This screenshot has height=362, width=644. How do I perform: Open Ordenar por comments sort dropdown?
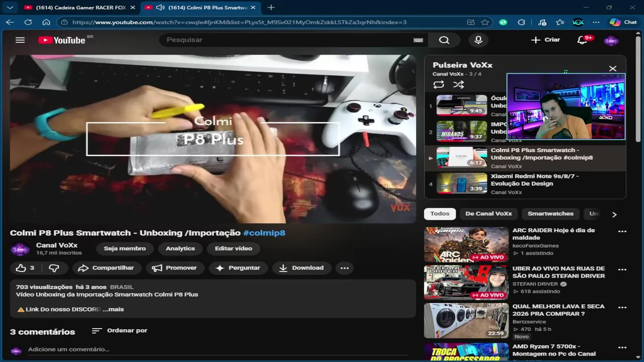(x=119, y=330)
